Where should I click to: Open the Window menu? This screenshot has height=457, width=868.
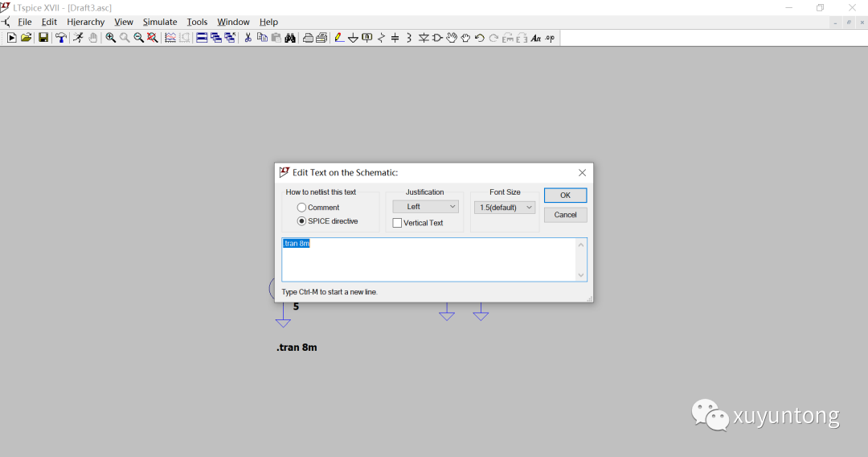233,22
